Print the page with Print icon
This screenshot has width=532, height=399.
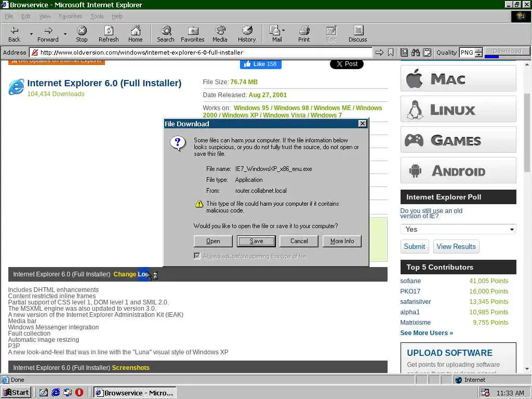coord(304,34)
